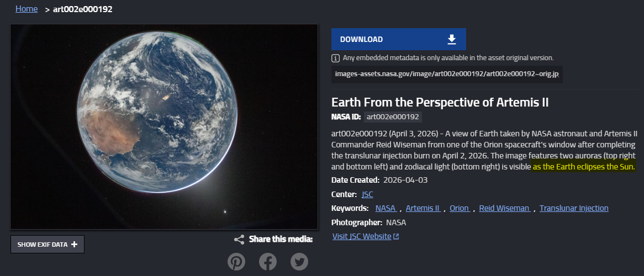The height and width of the screenshot is (276, 644).
Task: Click the plus icon beside SHOW EXIF DATA
Action: pyautogui.click(x=75, y=245)
